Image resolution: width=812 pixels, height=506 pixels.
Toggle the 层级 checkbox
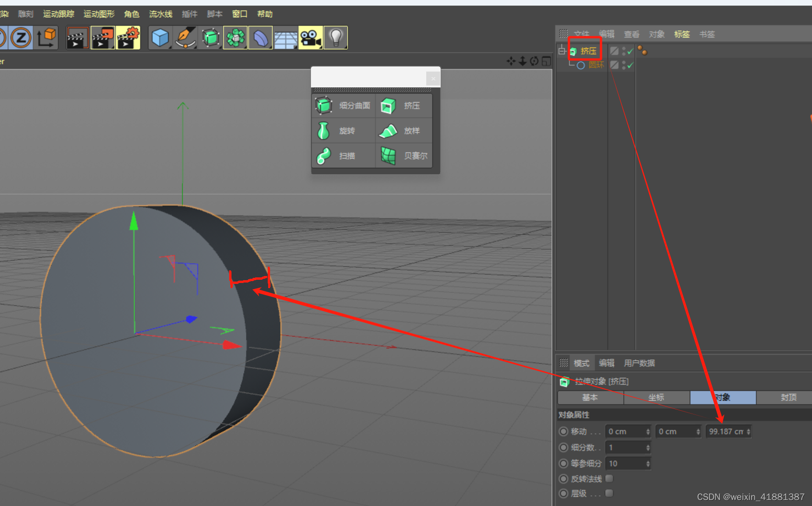tap(609, 493)
